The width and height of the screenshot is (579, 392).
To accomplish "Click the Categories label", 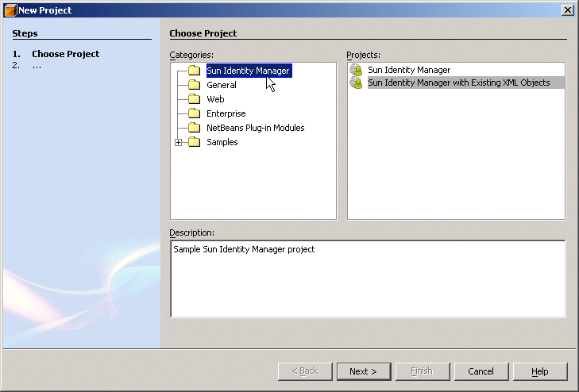I will click(191, 55).
